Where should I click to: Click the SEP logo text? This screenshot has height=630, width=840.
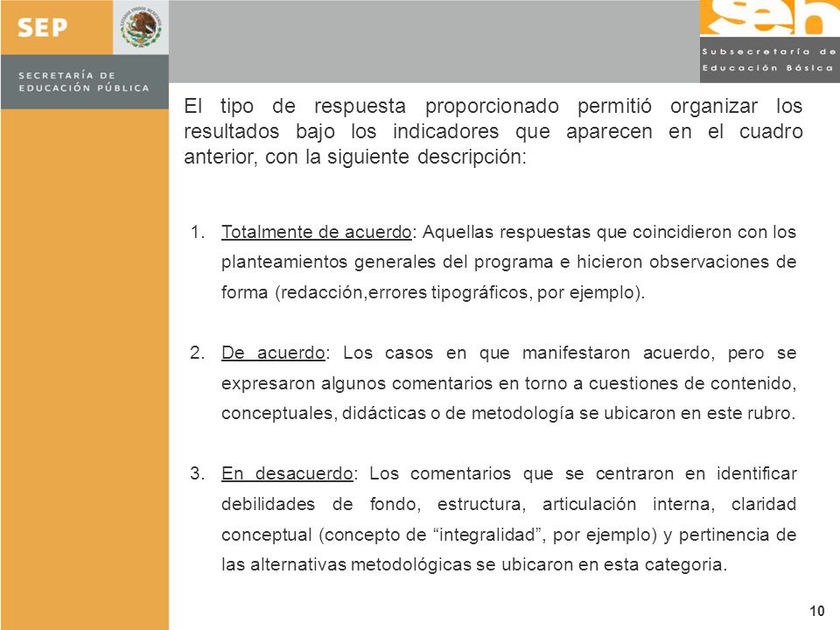click(43, 27)
